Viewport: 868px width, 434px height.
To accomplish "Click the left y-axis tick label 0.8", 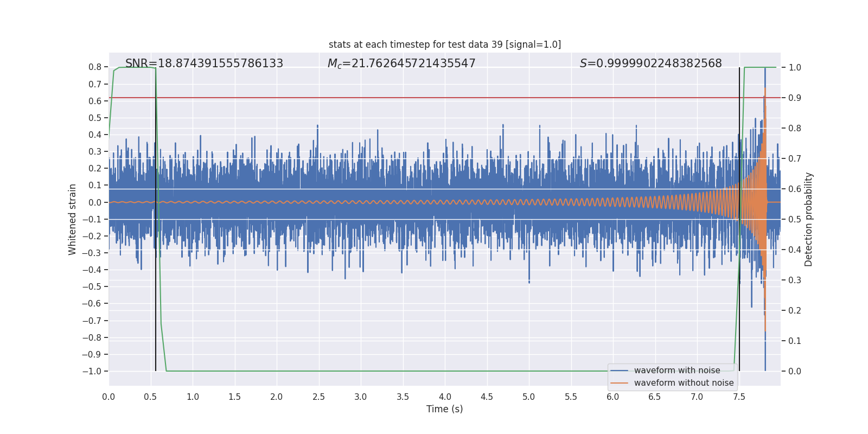I will pos(95,67).
